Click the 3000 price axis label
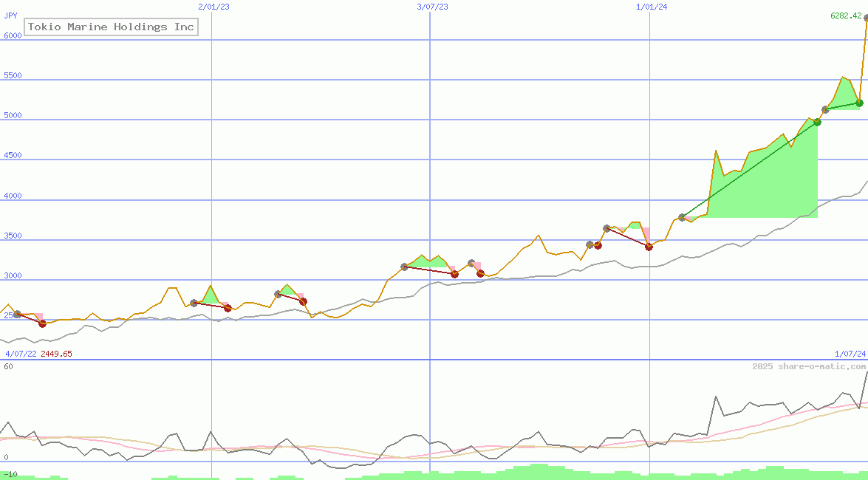 point(13,275)
